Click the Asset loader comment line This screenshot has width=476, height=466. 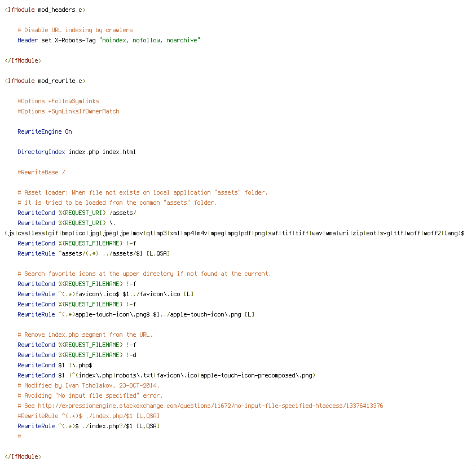coord(143,192)
